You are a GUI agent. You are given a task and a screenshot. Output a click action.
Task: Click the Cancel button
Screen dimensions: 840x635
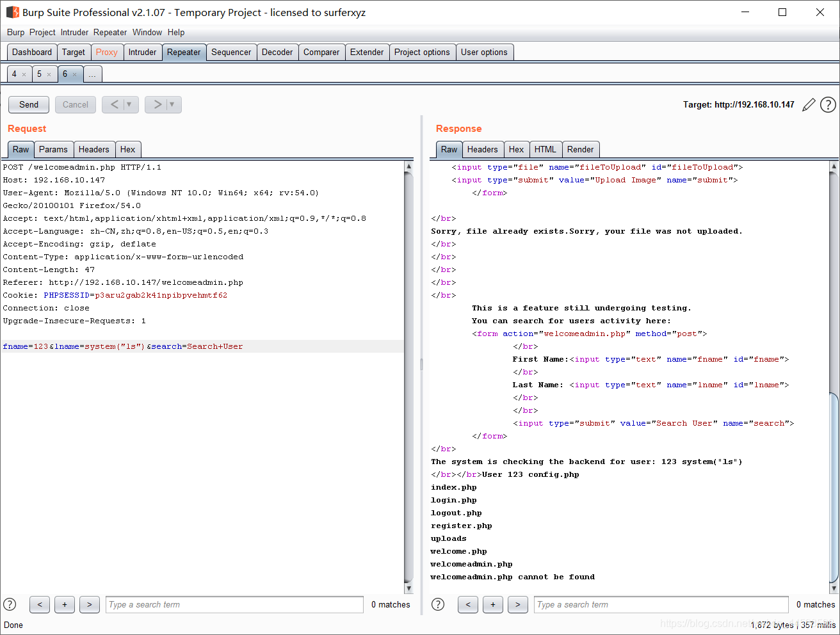pos(76,104)
